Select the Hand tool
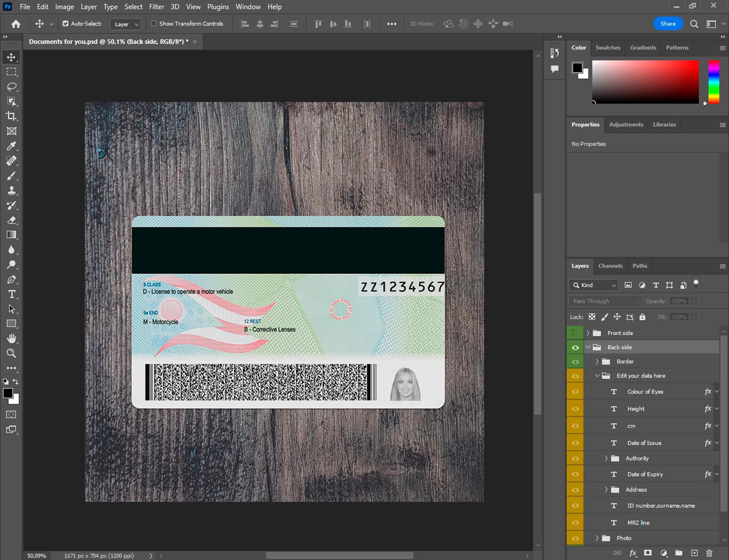 click(x=11, y=338)
